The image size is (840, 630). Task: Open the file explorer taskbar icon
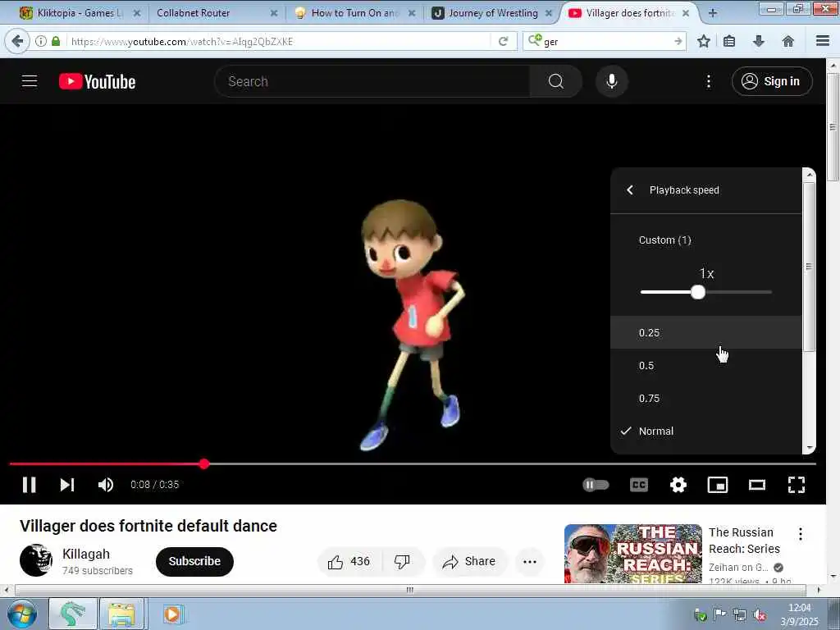click(121, 614)
